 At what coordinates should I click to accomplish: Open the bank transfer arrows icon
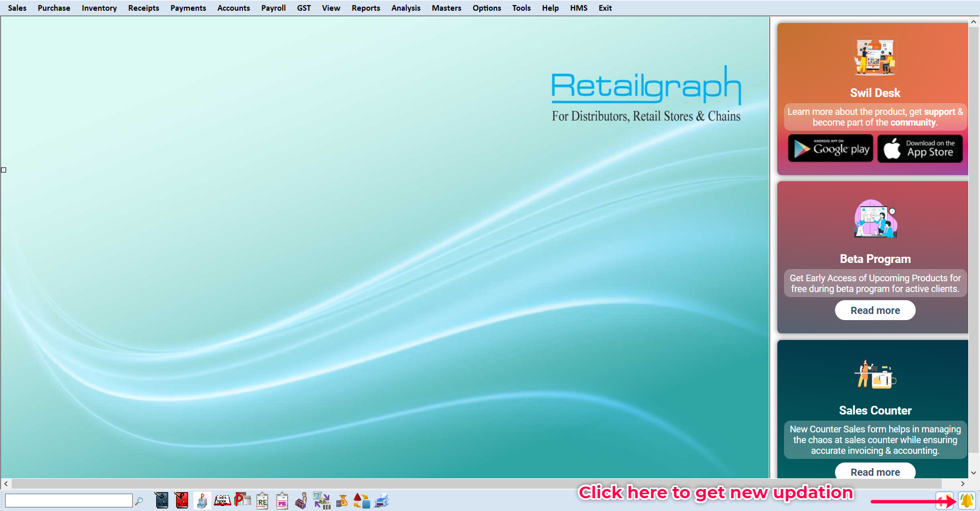pos(322,500)
